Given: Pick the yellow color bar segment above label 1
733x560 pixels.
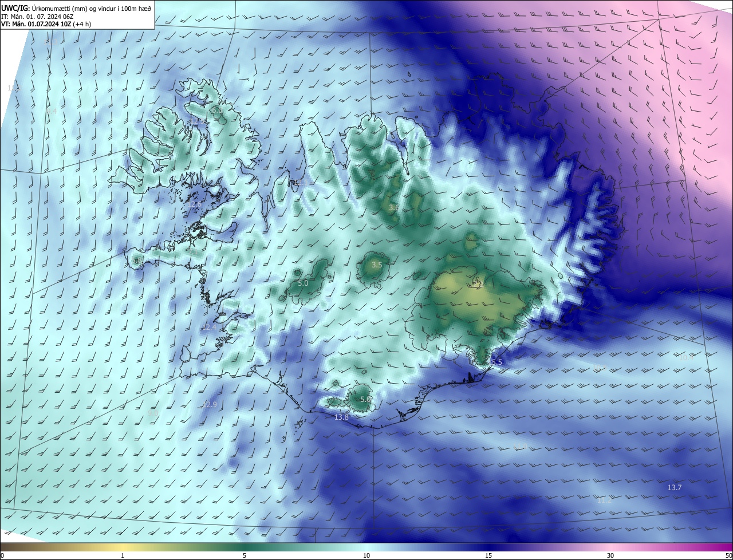Looking at the screenshot, I should pos(123,547).
